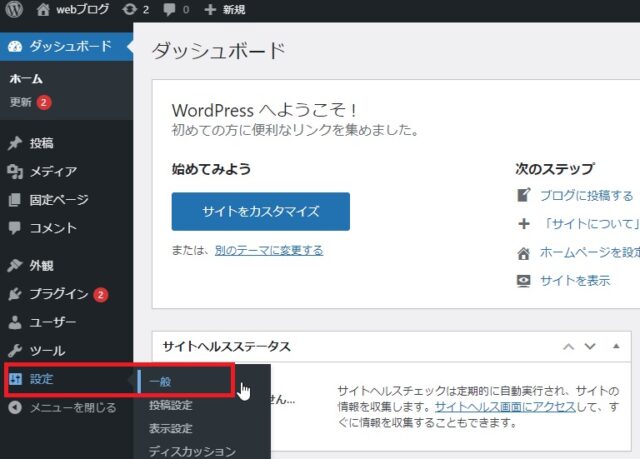Screen dimensions: 640x459
Task: Select 表示設定 in settings flyout
Action: coord(171,428)
